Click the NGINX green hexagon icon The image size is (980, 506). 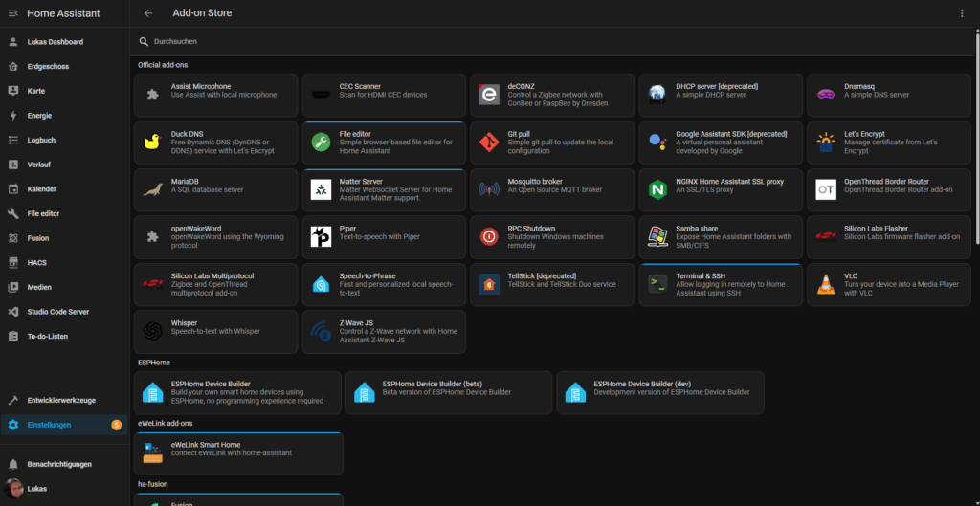tap(657, 190)
